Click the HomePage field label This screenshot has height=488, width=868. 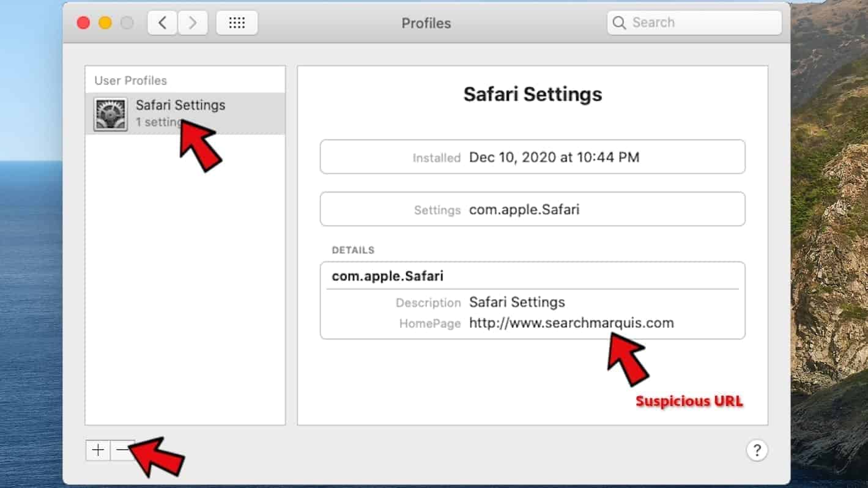(430, 323)
